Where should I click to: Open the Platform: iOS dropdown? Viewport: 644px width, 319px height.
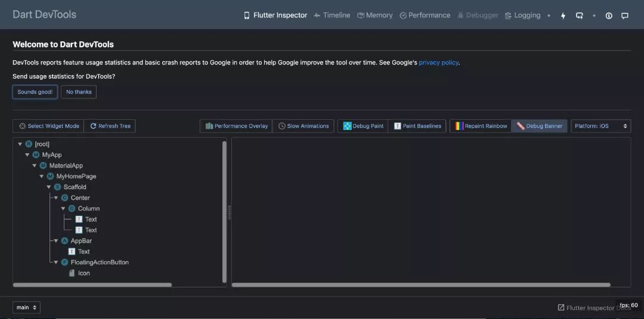click(x=601, y=126)
